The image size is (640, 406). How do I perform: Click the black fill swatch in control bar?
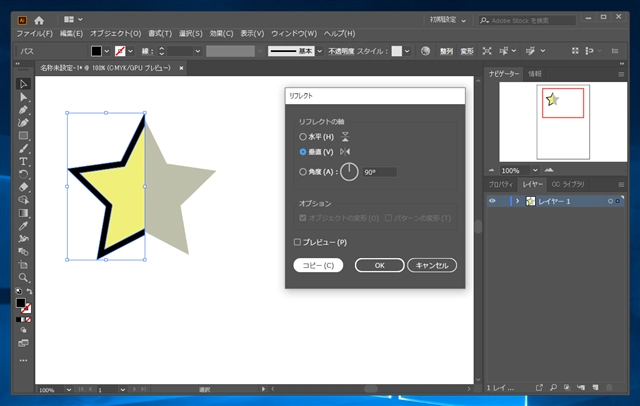(96, 51)
